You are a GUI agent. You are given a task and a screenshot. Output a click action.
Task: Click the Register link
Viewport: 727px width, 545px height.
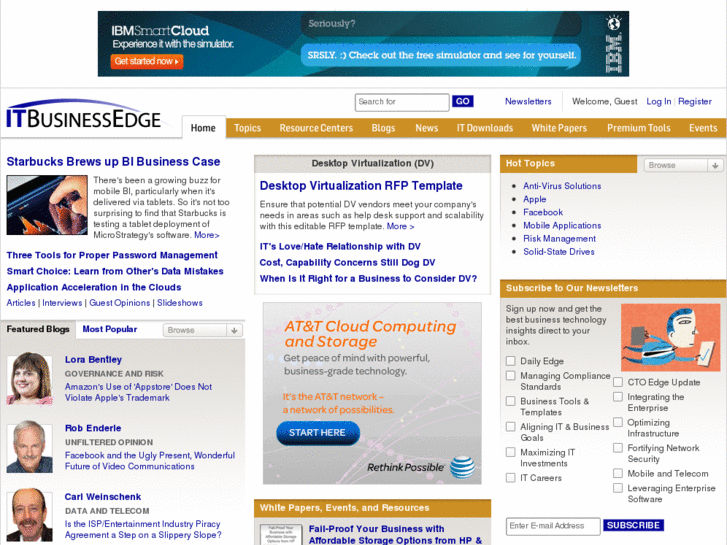click(x=695, y=101)
